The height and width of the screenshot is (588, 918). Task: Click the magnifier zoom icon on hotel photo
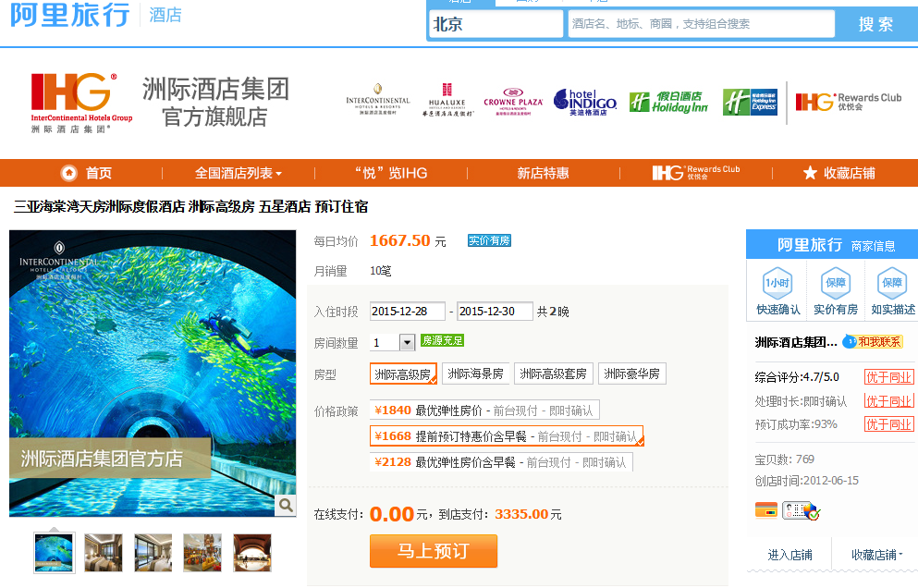(287, 505)
